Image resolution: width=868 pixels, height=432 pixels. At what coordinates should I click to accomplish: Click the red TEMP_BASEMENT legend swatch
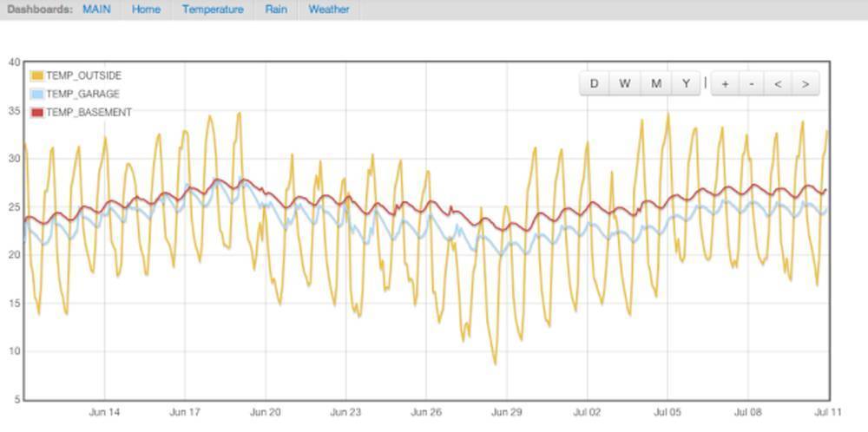[x=36, y=113]
